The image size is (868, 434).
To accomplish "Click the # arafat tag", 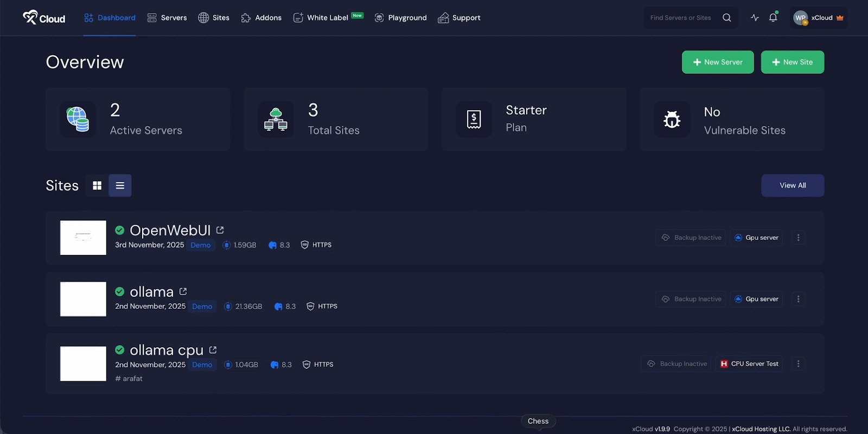I will pyautogui.click(x=129, y=379).
